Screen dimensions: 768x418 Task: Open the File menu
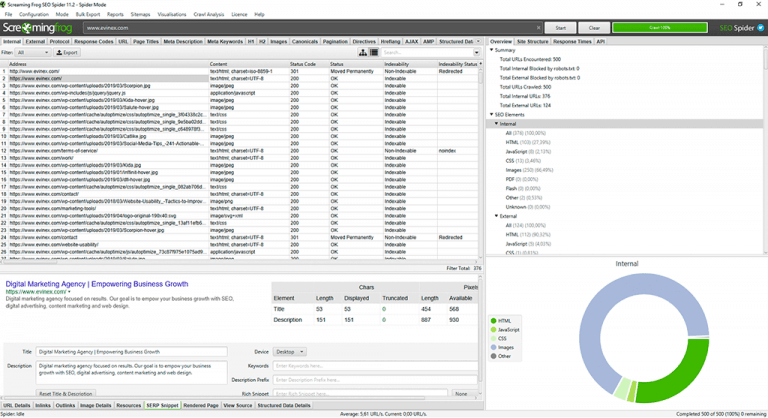coord(8,14)
